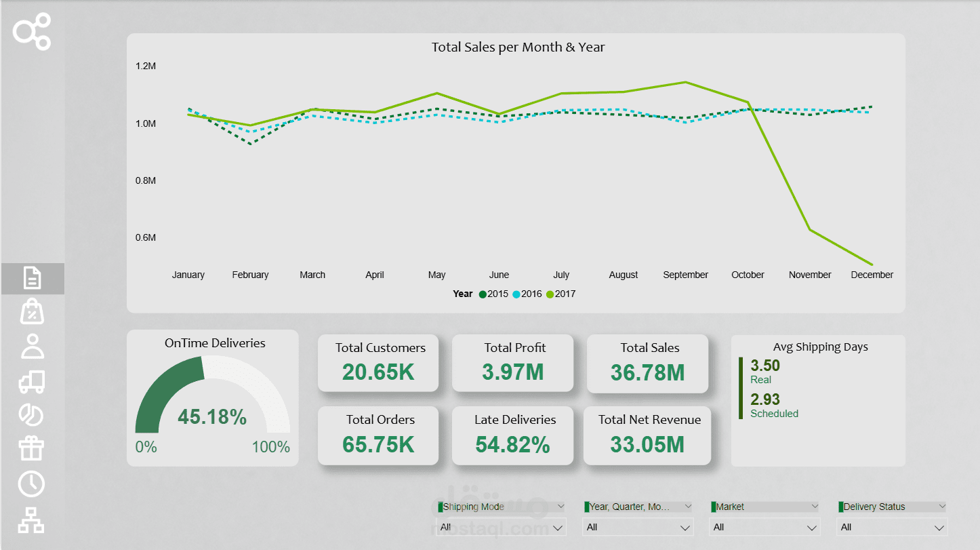Click the gauge 0% minimum label
Screen dimensions: 980x550
point(146,447)
